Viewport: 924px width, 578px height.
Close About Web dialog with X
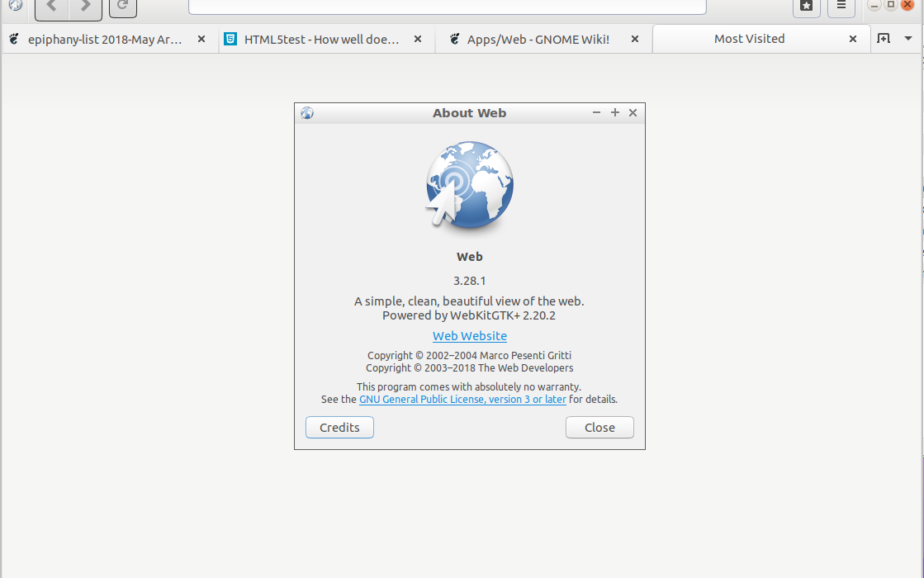[633, 112]
